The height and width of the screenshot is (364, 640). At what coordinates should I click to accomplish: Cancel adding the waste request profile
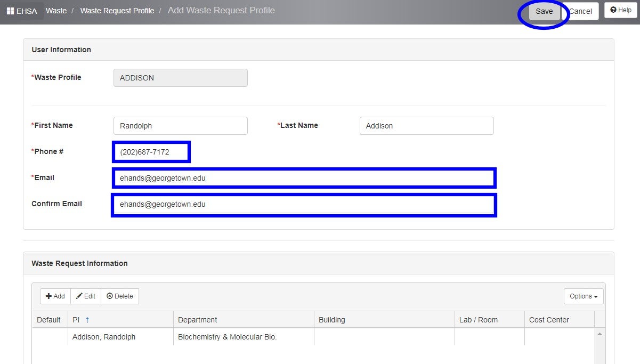(580, 11)
